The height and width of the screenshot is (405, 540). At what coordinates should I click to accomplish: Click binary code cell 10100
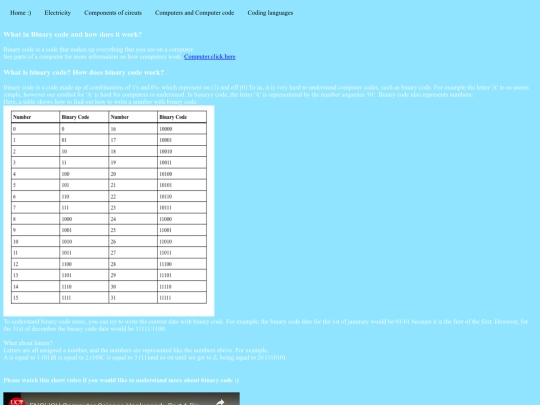pos(182,174)
